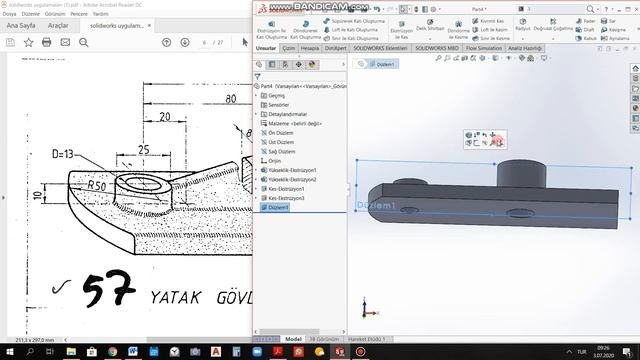Viewport: 640px width, 360px height.
Task: Switch to the DimXpert ribbon tab
Action: pyautogui.click(x=336, y=48)
